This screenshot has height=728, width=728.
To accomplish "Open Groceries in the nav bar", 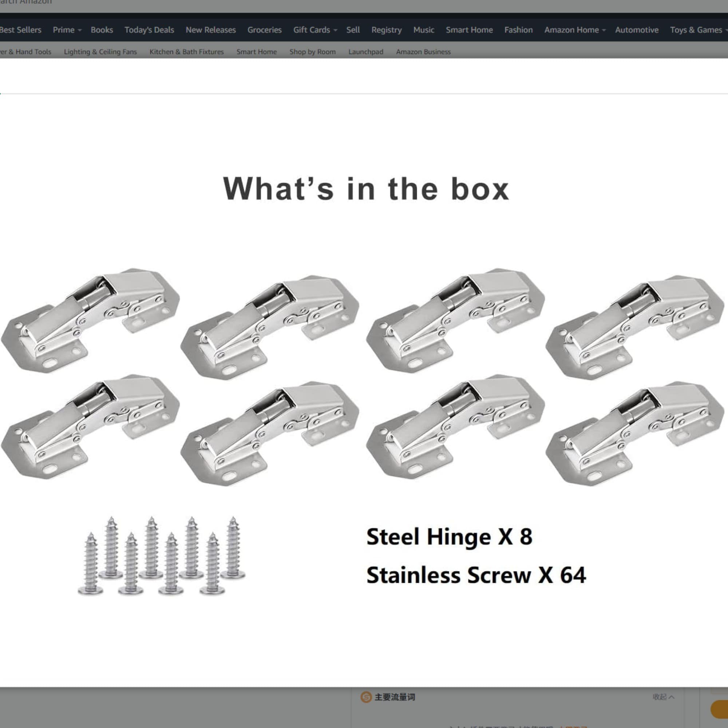I will point(265,30).
